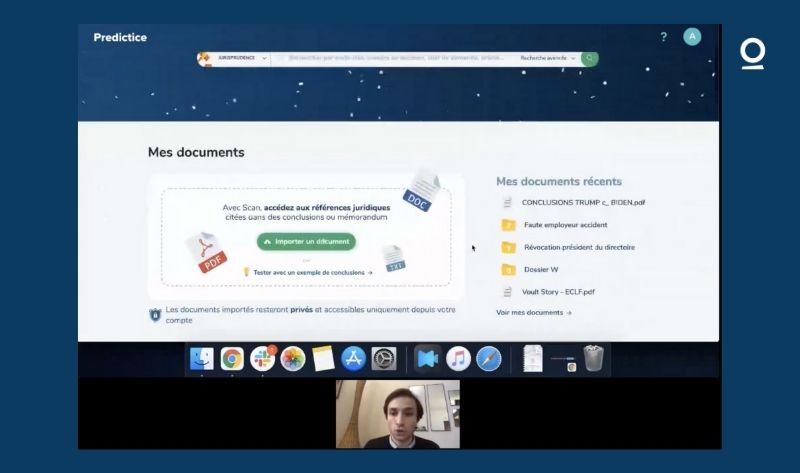
Task: Launch Google Chrome from the dock
Action: [x=232, y=359]
